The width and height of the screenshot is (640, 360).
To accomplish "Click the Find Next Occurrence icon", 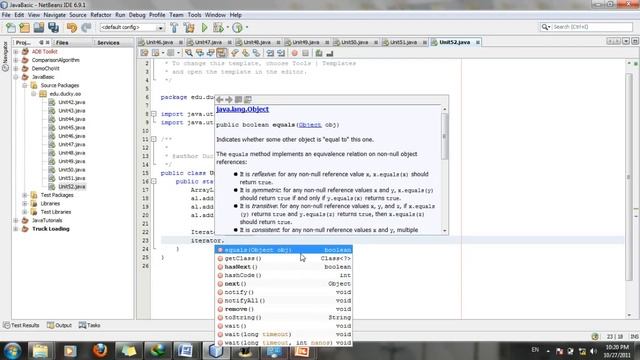I will point(211,53).
